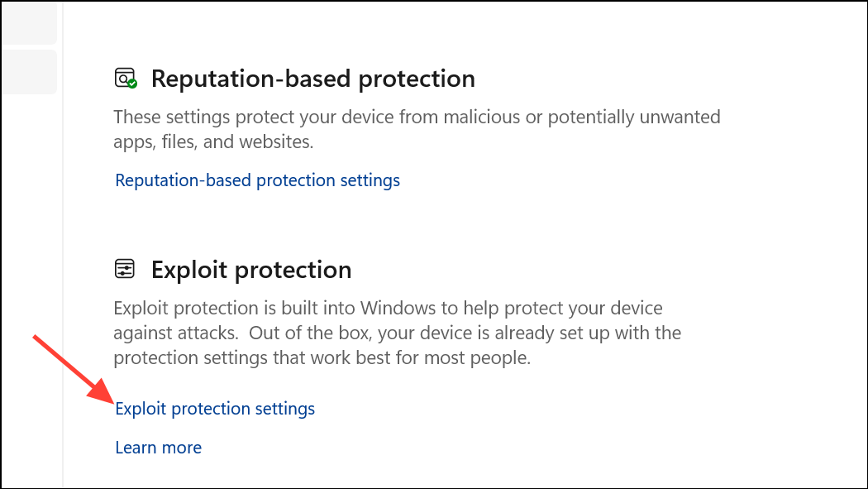Viewport: 868px width, 489px height.
Task: Click the collapsed sidebar item below the back control
Action: coord(29,72)
